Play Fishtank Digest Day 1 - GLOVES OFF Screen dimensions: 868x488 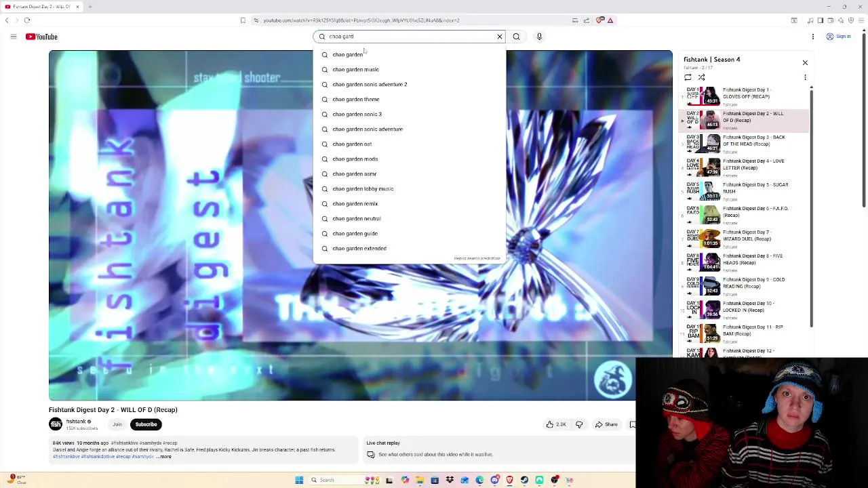(745, 96)
